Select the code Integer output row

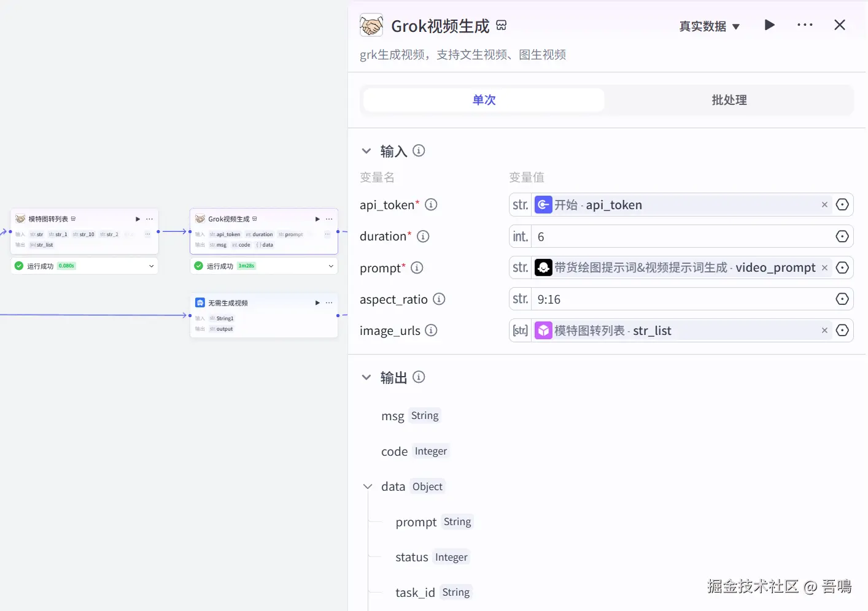415,452
